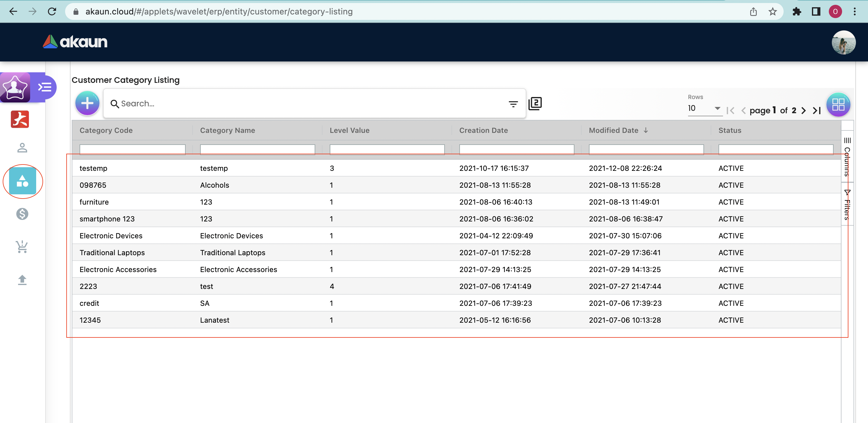Open the shopping cart sidebar icon
The height and width of the screenshot is (423, 868).
click(22, 247)
